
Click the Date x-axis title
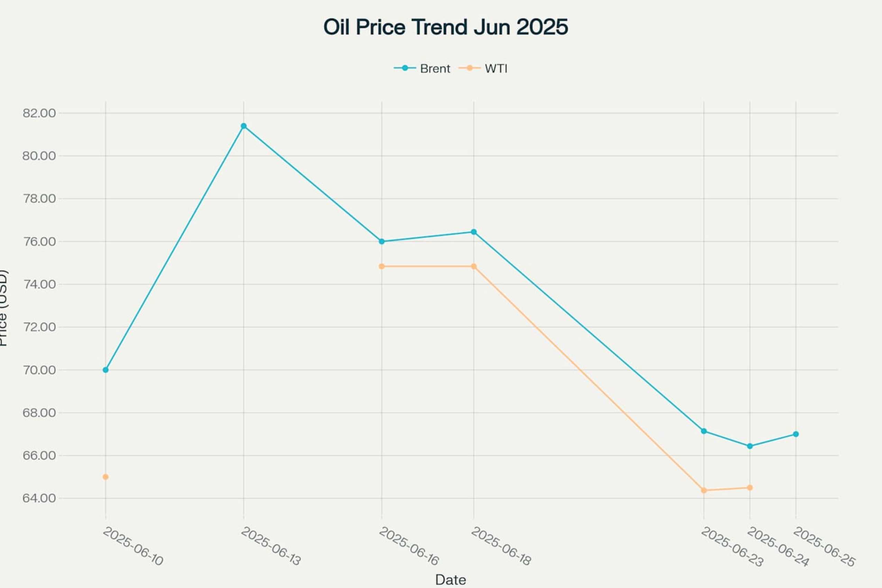(x=450, y=580)
